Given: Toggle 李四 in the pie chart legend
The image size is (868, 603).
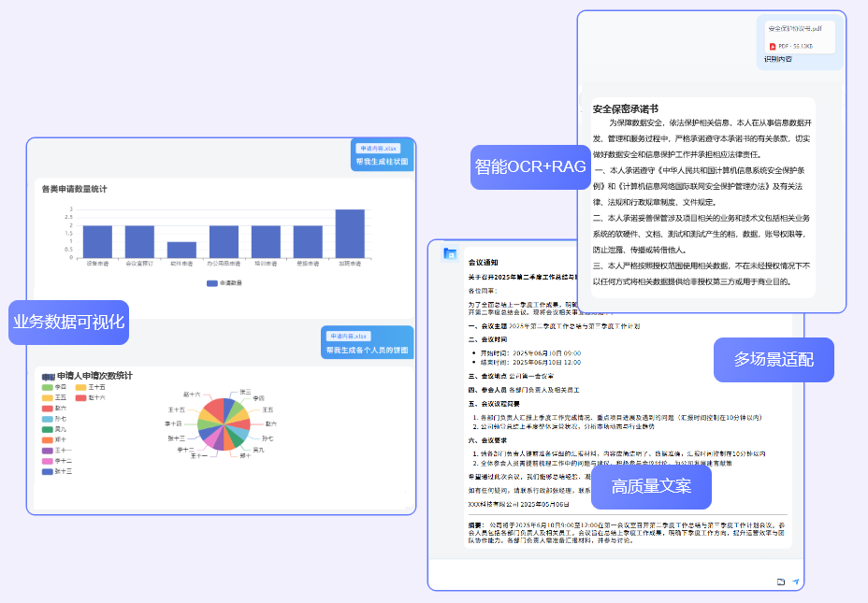Looking at the screenshot, I should click(54, 387).
